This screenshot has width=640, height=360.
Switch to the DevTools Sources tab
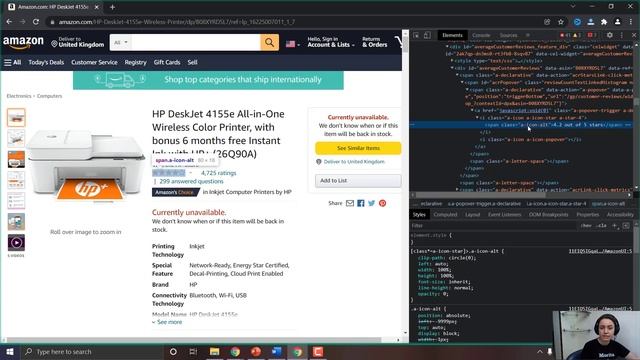(509, 36)
